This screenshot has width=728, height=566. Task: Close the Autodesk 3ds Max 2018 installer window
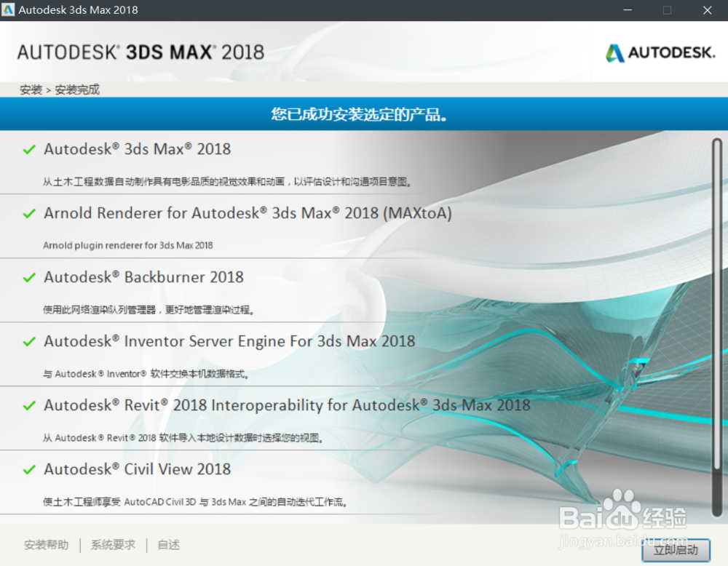pyautogui.click(x=707, y=9)
